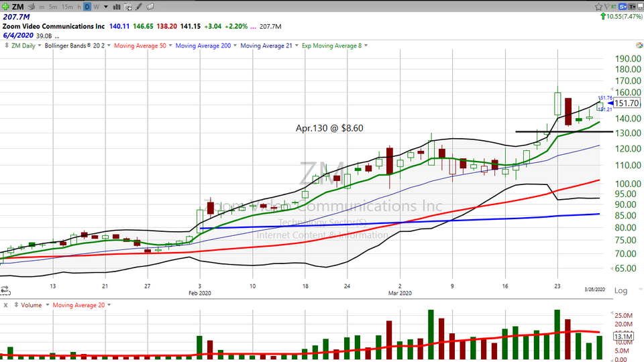The height and width of the screenshot is (362, 644).
Task: Click the green up-arrow change indicator
Action: (603, 16)
